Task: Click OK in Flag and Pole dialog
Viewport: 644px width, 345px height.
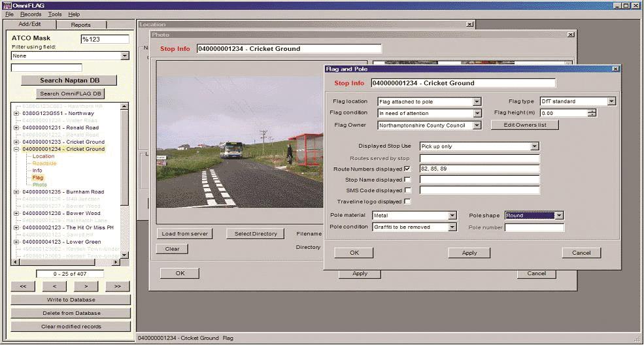Action: (x=354, y=253)
